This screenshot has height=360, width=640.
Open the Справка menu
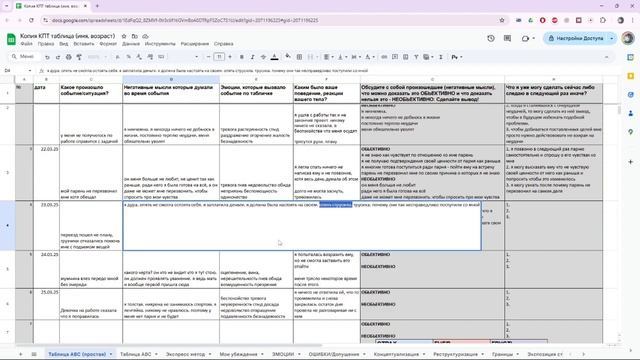[x=224, y=44]
